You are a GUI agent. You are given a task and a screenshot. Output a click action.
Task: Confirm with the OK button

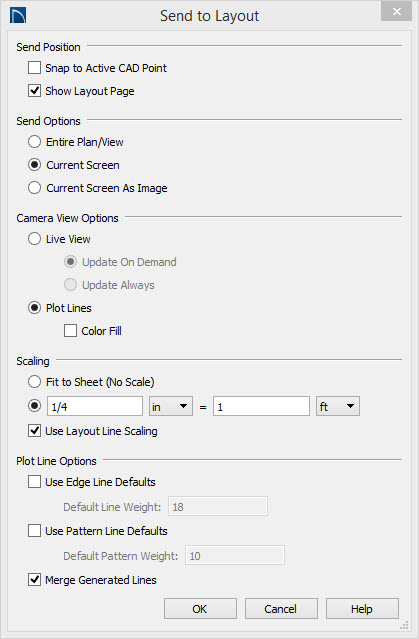tap(200, 609)
